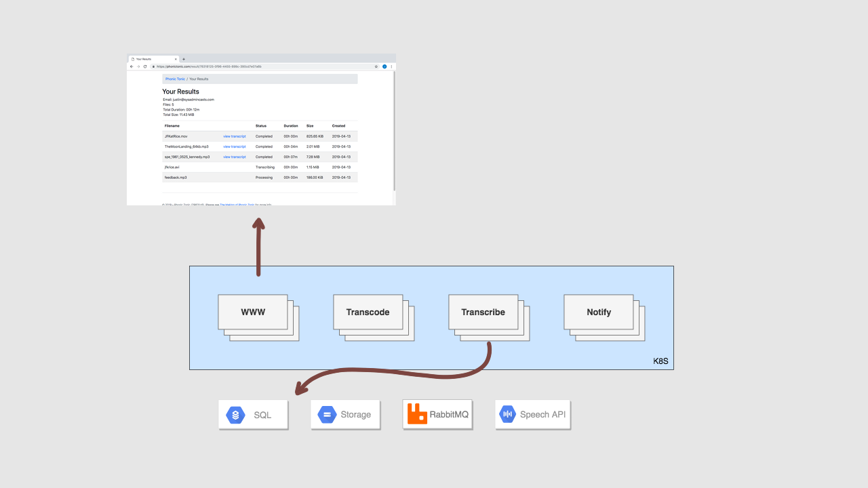Click the Duration column header
Viewport: 868px width, 488px height.
pos(291,126)
